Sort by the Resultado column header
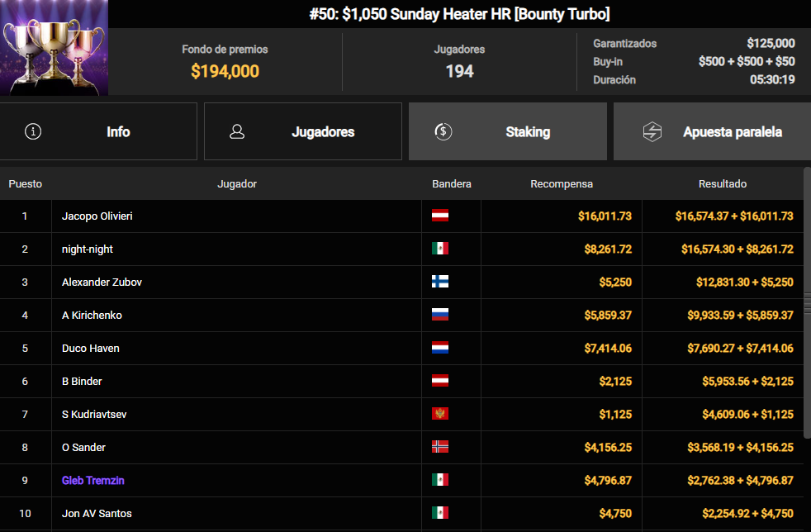This screenshot has width=811, height=532. pyautogui.click(x=723, y=183)
